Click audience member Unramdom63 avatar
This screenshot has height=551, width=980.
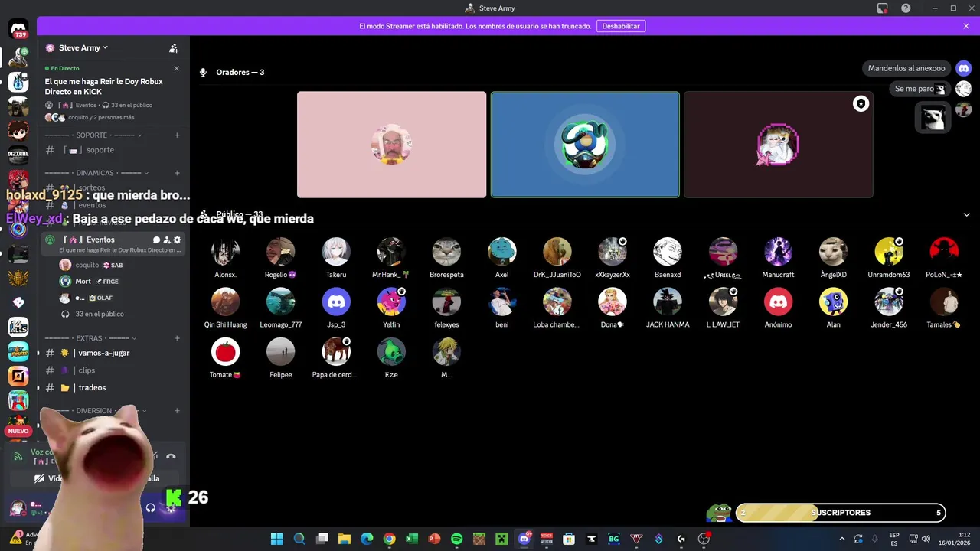[x=889, y=252]
